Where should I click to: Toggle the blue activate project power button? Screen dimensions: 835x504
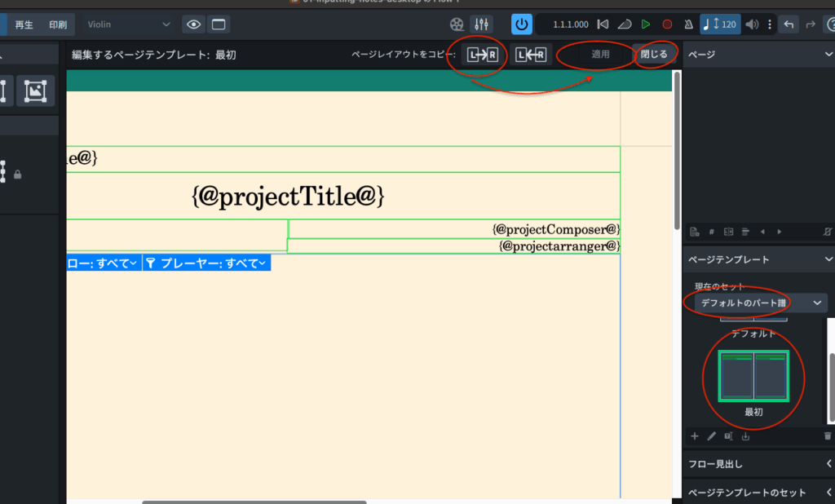pyautogui.click(x=522, y=24)
